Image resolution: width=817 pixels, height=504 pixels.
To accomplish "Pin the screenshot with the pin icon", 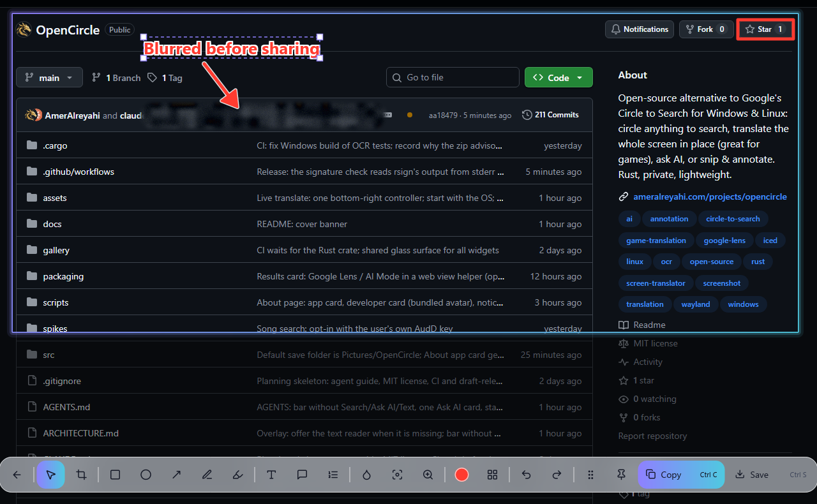I will click(x=621, y=475).
